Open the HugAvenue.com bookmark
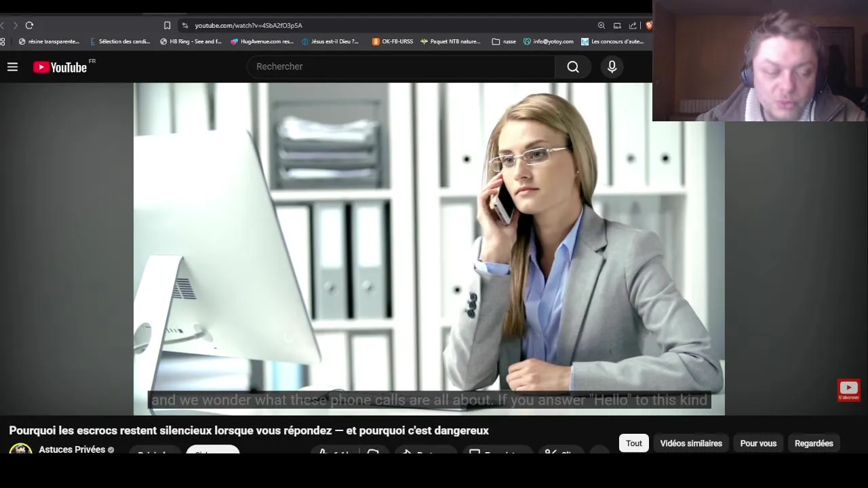868x488 pixels. [262, 41]
